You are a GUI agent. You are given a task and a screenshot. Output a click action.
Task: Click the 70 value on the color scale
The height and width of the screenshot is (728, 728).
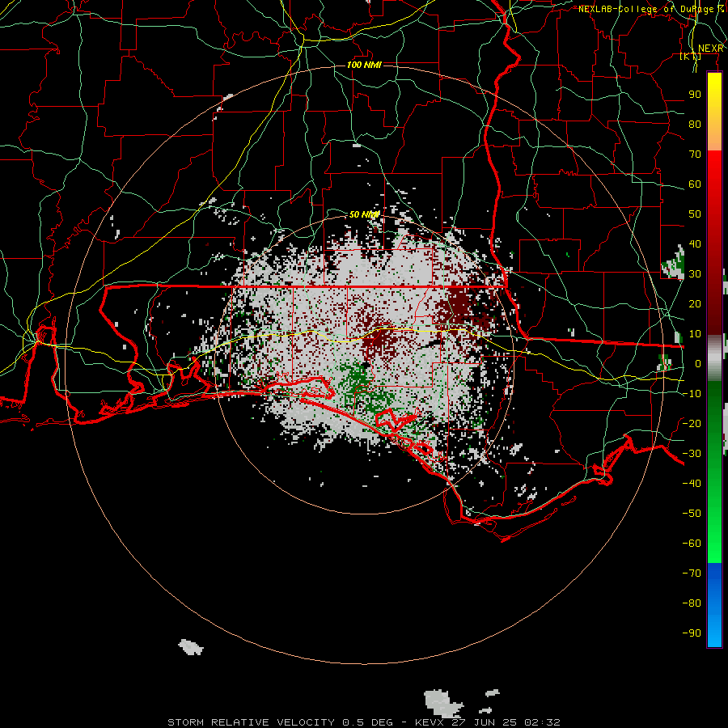695,154
